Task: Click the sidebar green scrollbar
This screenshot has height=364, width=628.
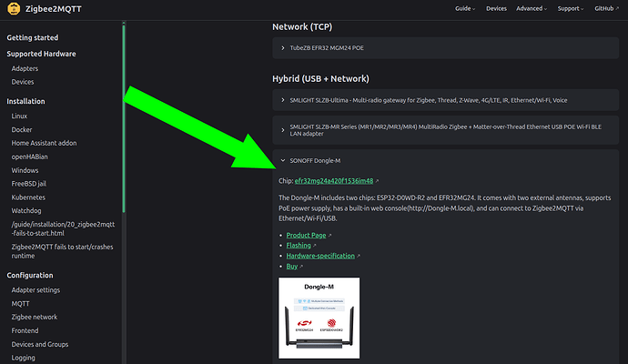Action: tap(124, 118)
